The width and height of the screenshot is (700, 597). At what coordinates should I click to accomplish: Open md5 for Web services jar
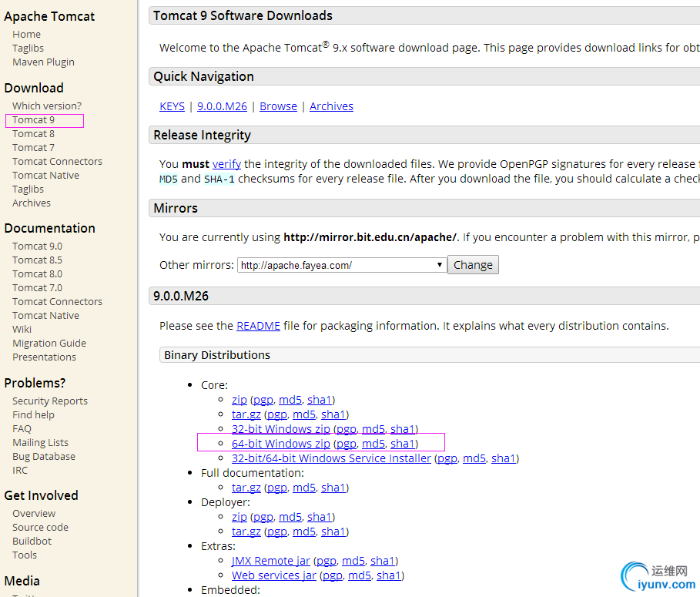(360, 575)
